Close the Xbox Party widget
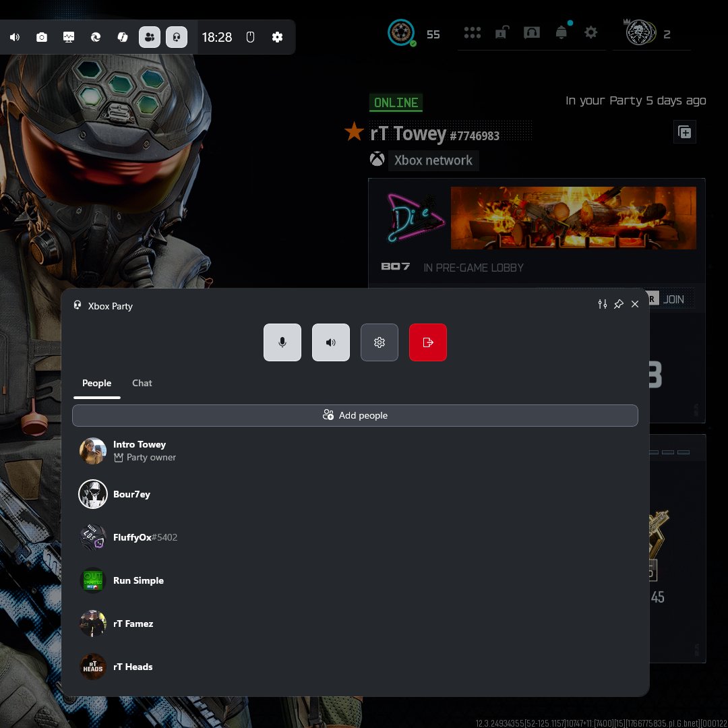728x728 pixels. point(635,304)
